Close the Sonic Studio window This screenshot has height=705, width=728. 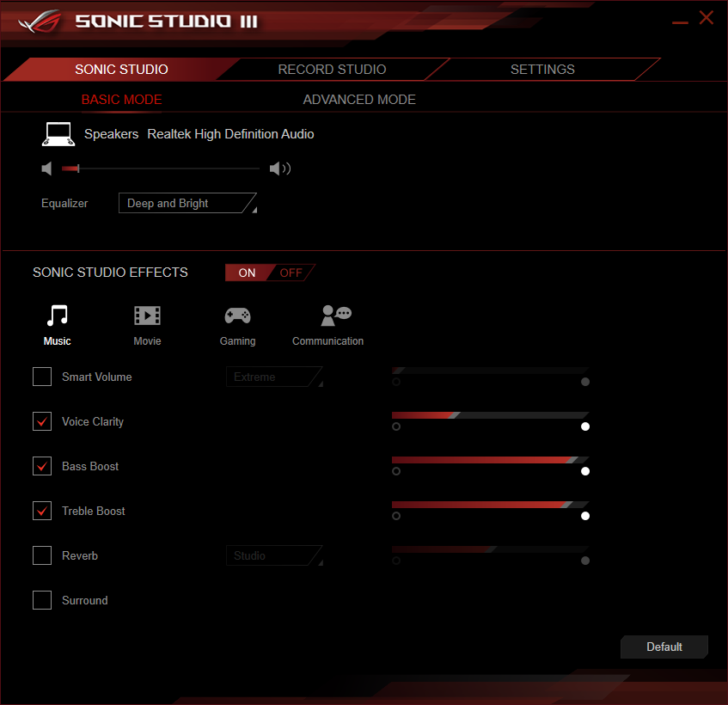pyautogui.click(x=707, y=18)
